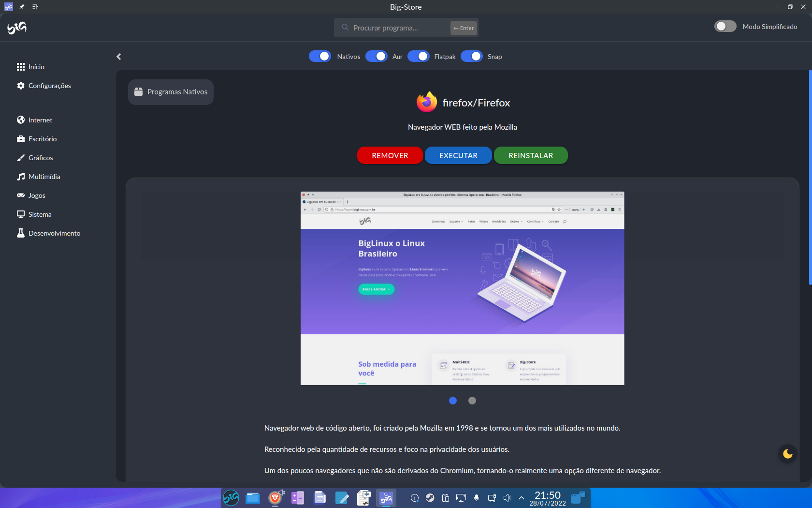The height and width of the screenshot is (508, 812).
Task: Click the Firefox screenshot image
Action: (463, 288)
